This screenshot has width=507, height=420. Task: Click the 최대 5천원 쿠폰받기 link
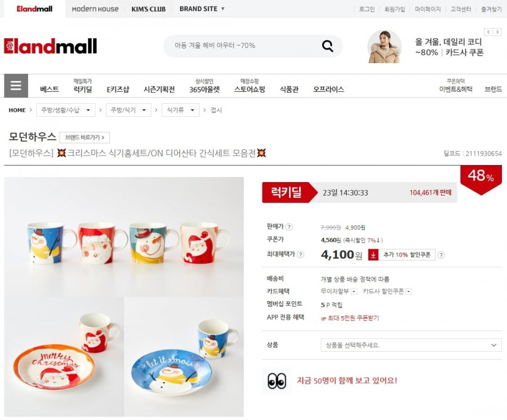[350, 318]
